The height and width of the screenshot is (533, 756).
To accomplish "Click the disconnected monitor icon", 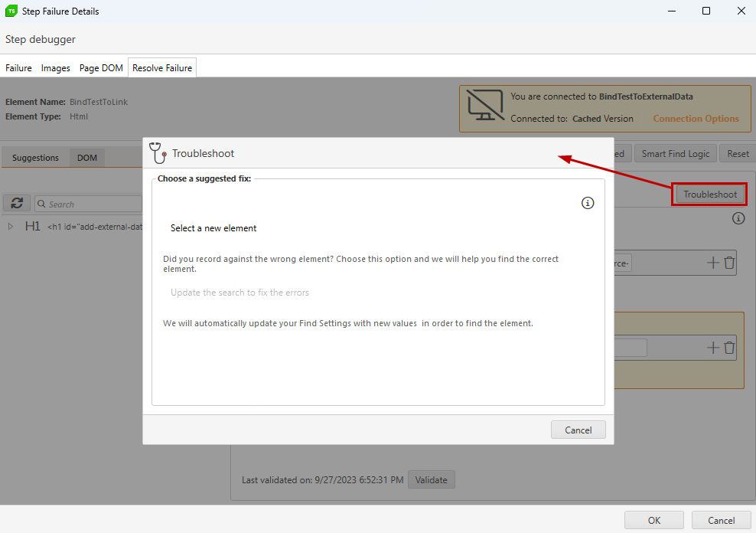I will 485,106.
